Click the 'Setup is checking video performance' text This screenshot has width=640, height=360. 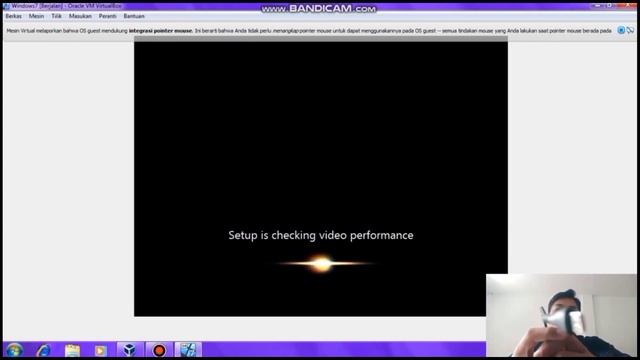click(x=321, y=236)
